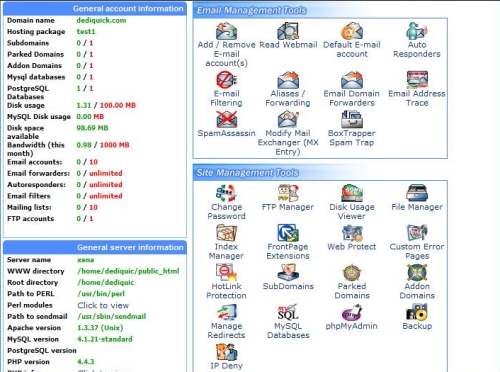Click the hosting package value test1
The width and height of the screenshot is (500, 372).
point(86,32)
